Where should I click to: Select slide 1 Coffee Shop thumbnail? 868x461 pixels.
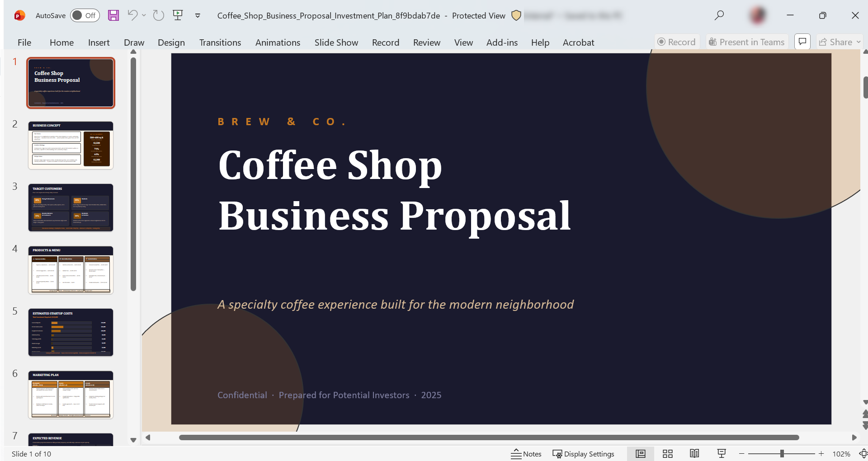pos(71,83)
